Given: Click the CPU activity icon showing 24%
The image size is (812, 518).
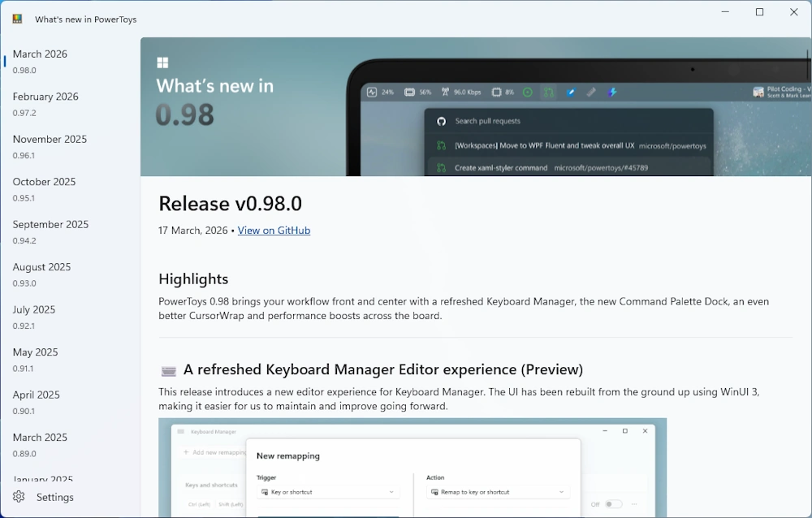Looking at the screenshot, I should click(x=372, y=93).
